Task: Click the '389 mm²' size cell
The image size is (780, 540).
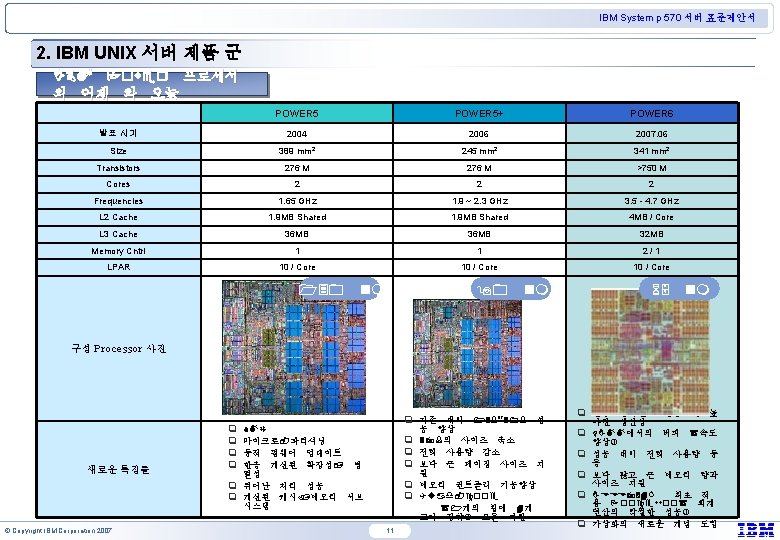Action: tap(296, 151)
